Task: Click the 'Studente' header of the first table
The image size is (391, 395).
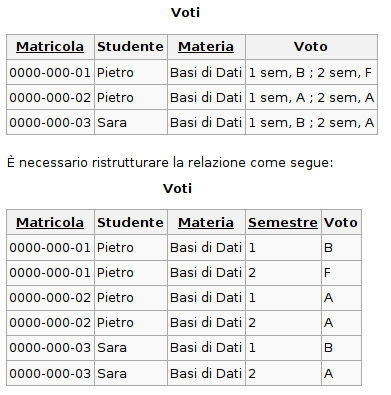Action: coord(131,46)
